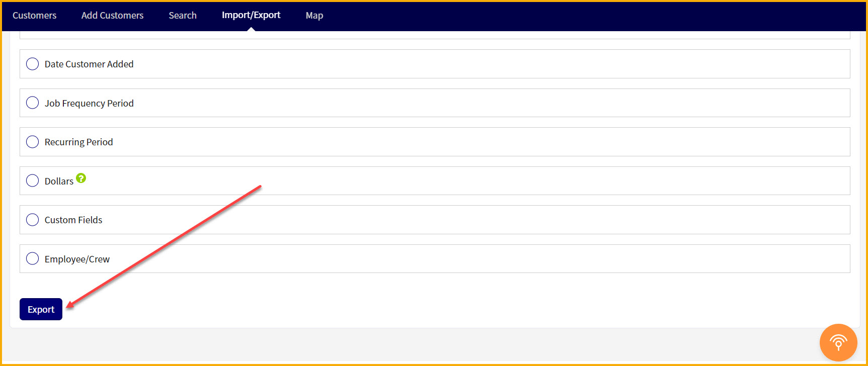This screenshot has width=868, height=366.
Task: Select the Recurring Period radio button
Action: pos(32,142)
